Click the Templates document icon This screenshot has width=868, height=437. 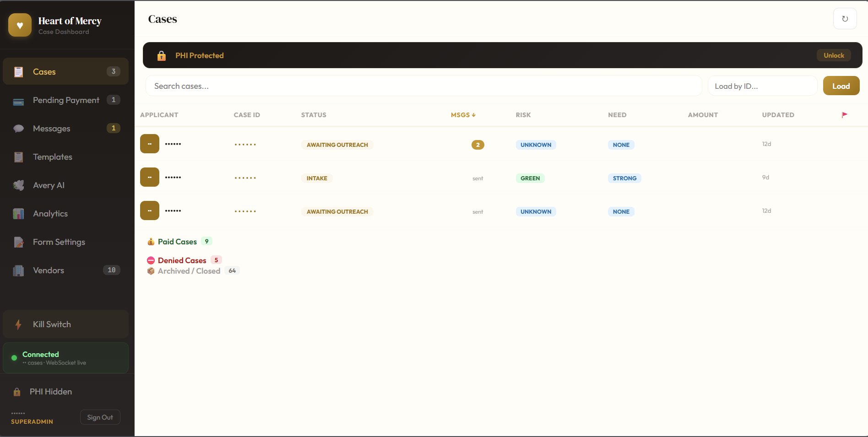point(18,157)
